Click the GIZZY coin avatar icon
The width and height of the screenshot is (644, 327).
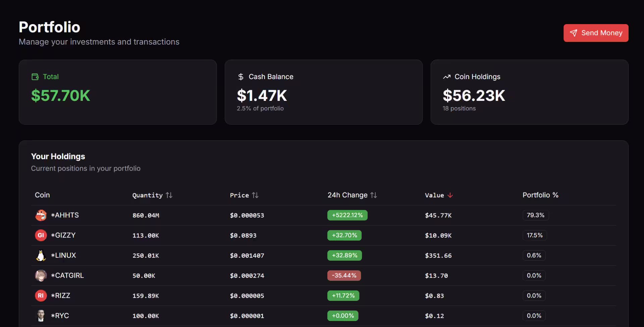41,235
